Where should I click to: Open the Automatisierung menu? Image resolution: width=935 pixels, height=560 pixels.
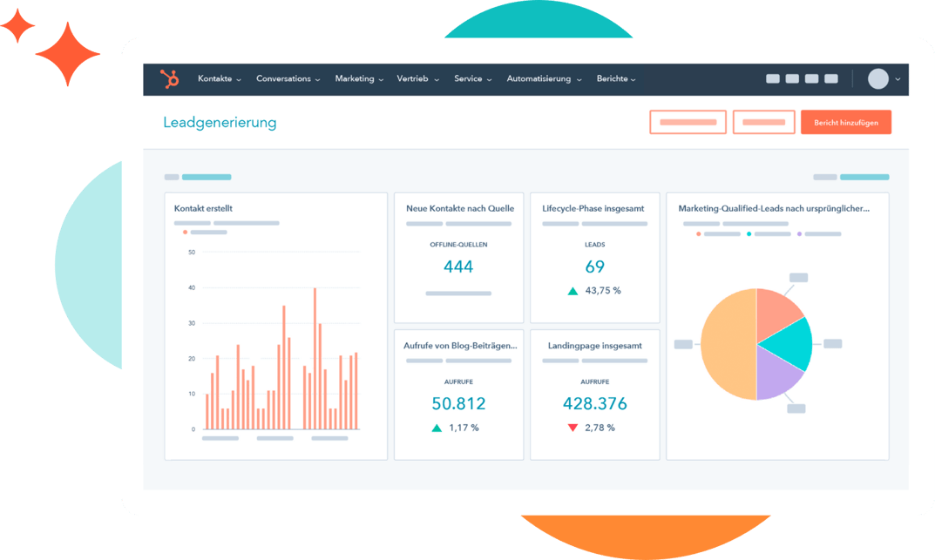(542, 79)
